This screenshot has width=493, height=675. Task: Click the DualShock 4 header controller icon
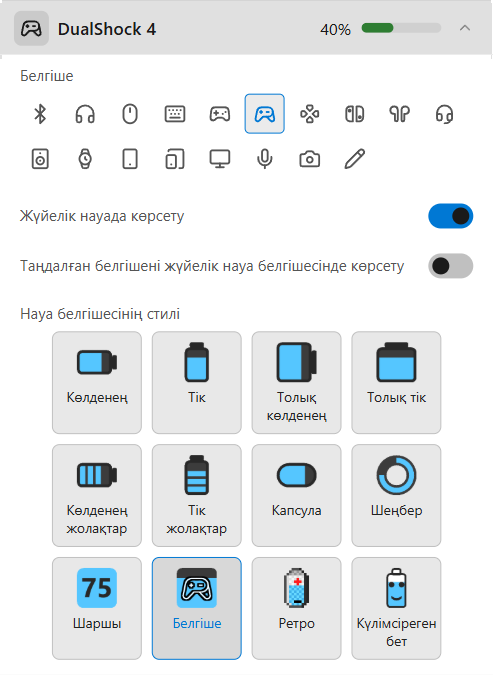pyautogui.click(x=31, y=29)
